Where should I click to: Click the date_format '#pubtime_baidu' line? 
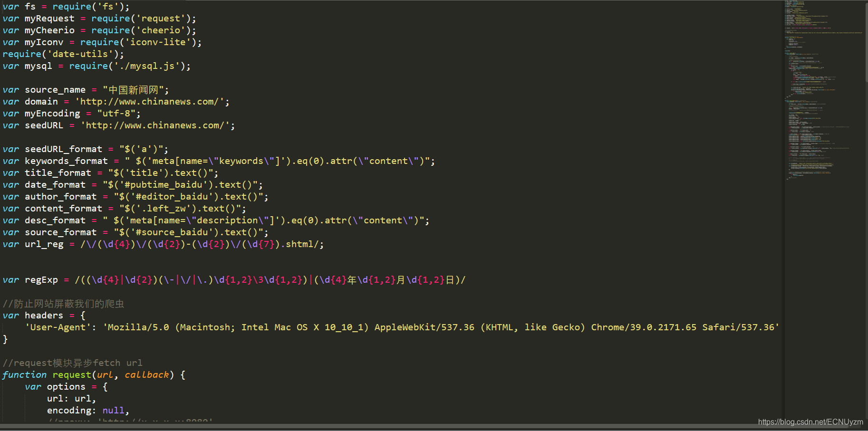(133, 185)
